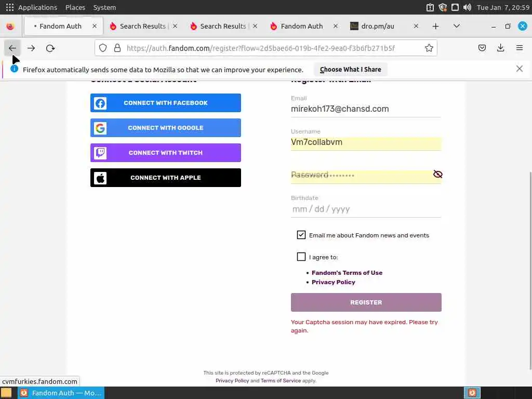532x399 pixels.
Task: Click the Twitch logo on connect button
Action: pyautogui.click(x=100, y=153)
